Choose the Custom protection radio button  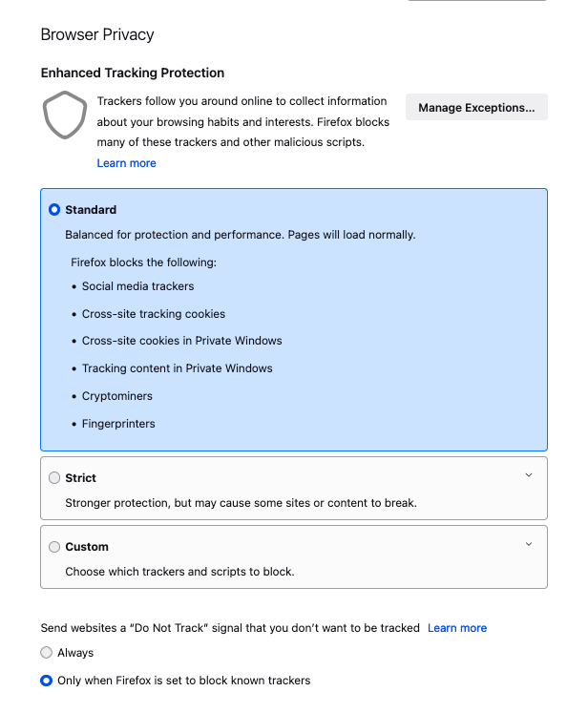coord(54,547)
